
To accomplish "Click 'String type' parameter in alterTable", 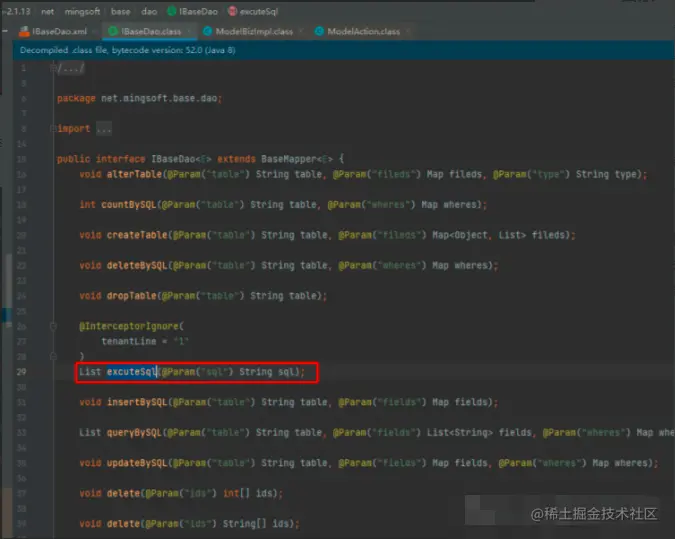I will (606, 174).
